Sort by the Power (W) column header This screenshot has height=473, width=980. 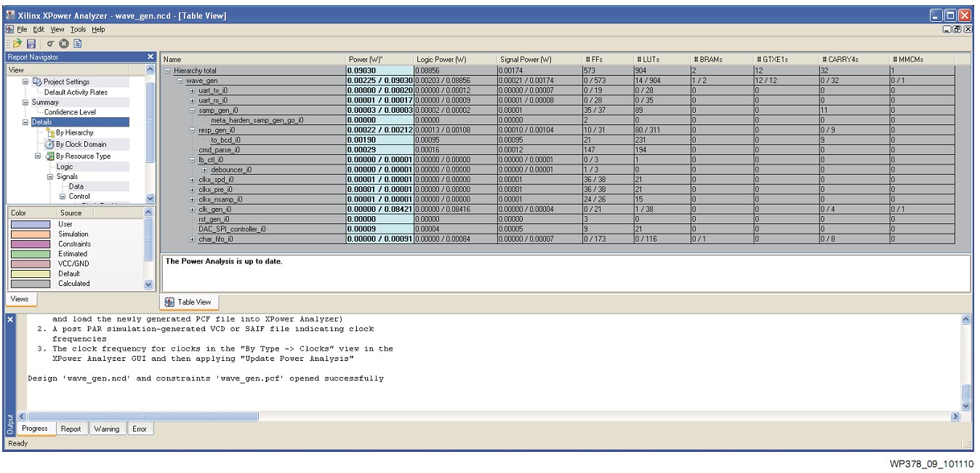click(366, 59)
